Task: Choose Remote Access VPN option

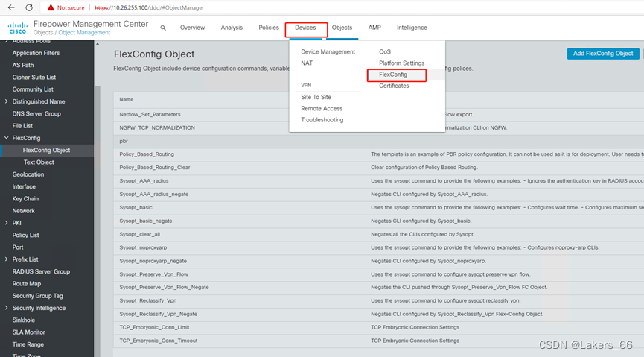Action: coord(322,109)
